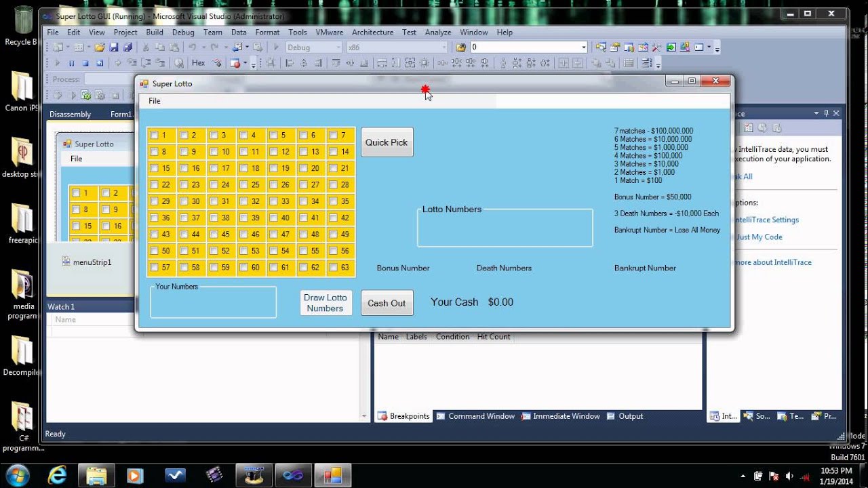868x488 pixels.
Task: Click the Cut scissors toolbar icon
Action: [x=145, y=47]
